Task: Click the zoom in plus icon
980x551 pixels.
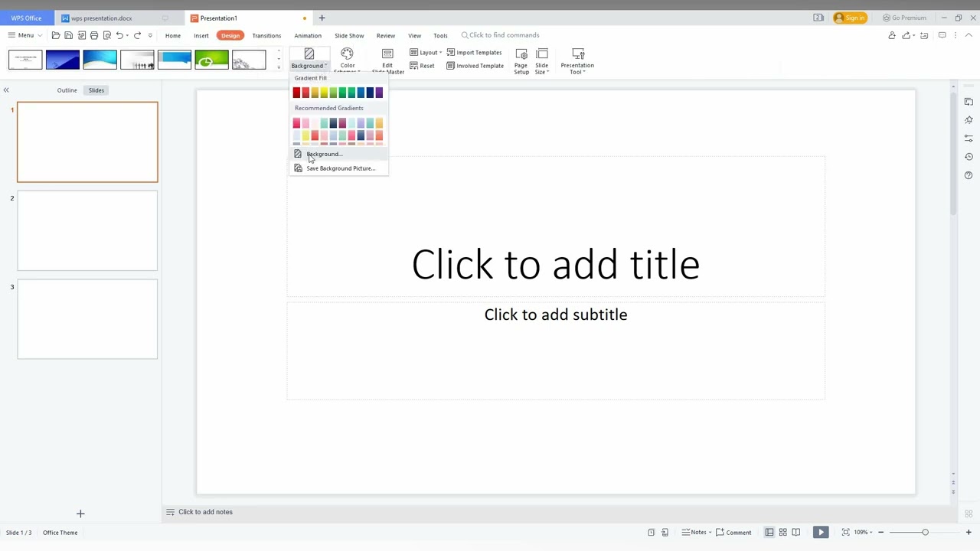Action: 969,533
